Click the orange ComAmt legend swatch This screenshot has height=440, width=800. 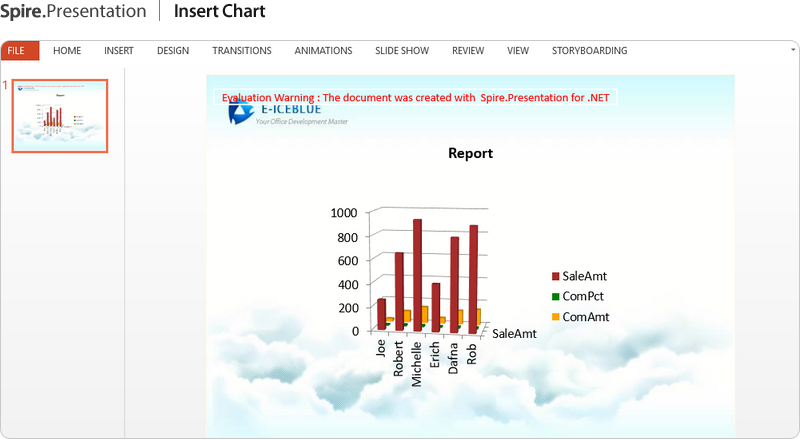(x=556, y=317)
